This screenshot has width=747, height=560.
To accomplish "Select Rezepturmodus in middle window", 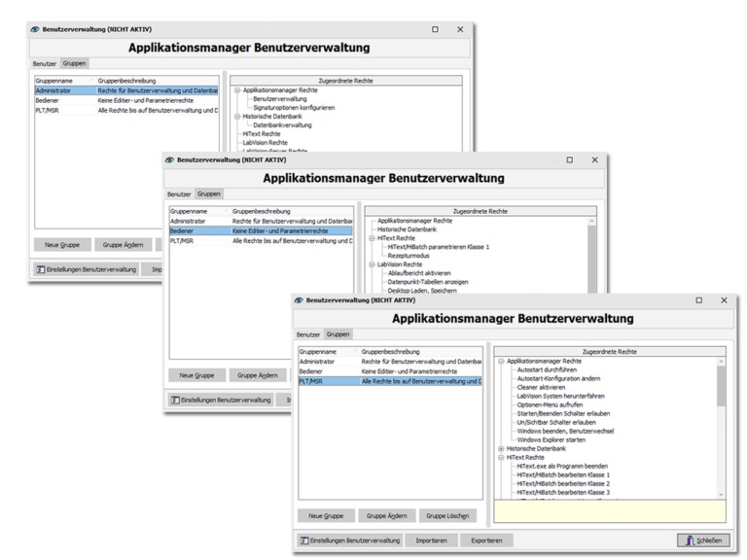I will click(x=409, y=256).
